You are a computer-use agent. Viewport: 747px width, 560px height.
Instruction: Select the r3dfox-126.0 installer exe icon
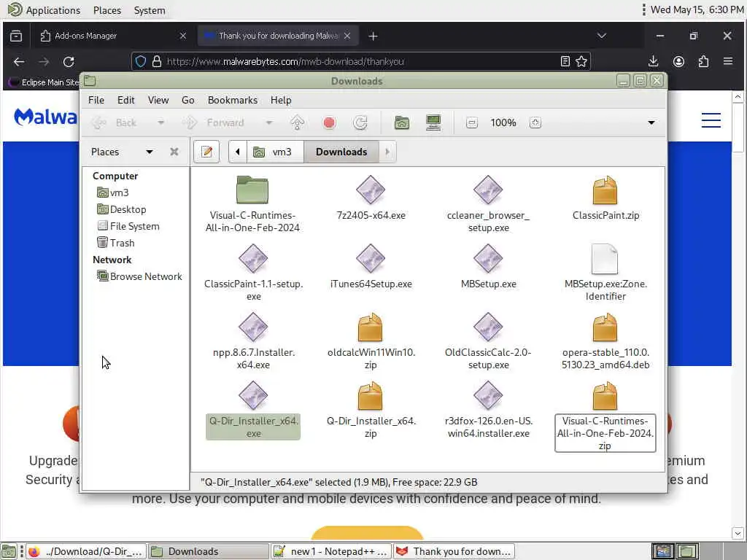[488, 395]
